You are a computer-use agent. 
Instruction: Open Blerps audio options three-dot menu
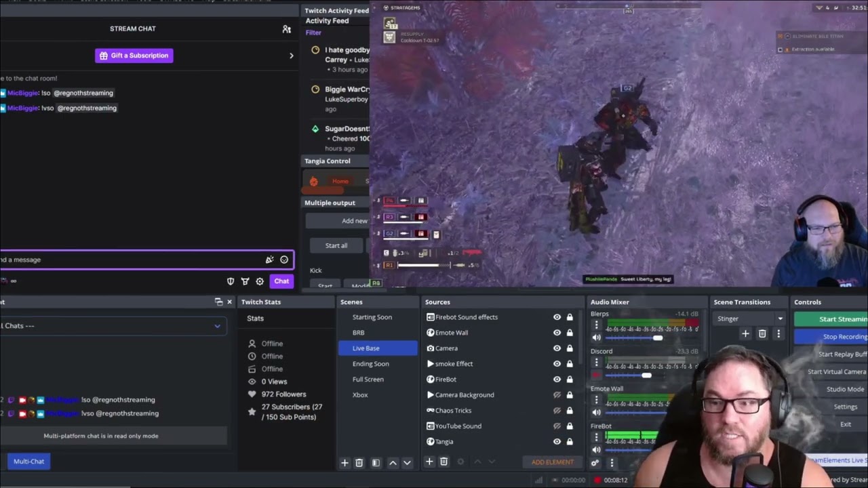point(597,325)
